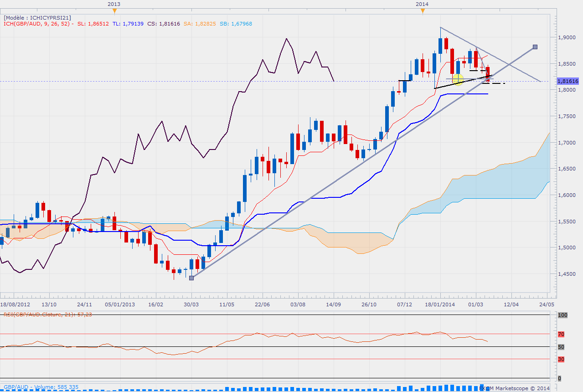Click the 14/09 date axis label
This screenshot has width=583, height=392.
pyautogui.click(x=334, y=304)
